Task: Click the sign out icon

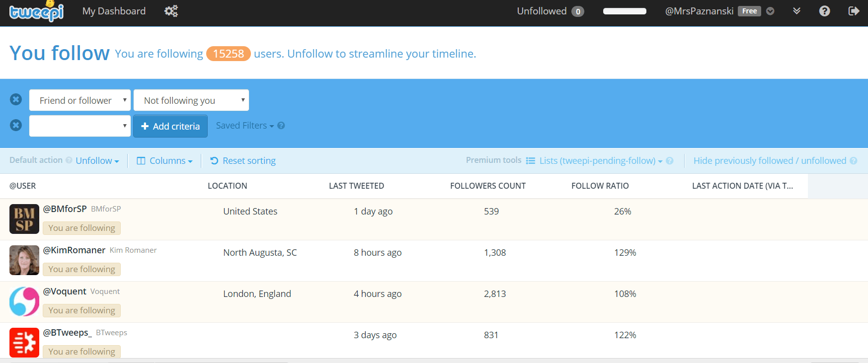Action: (854, 11)
